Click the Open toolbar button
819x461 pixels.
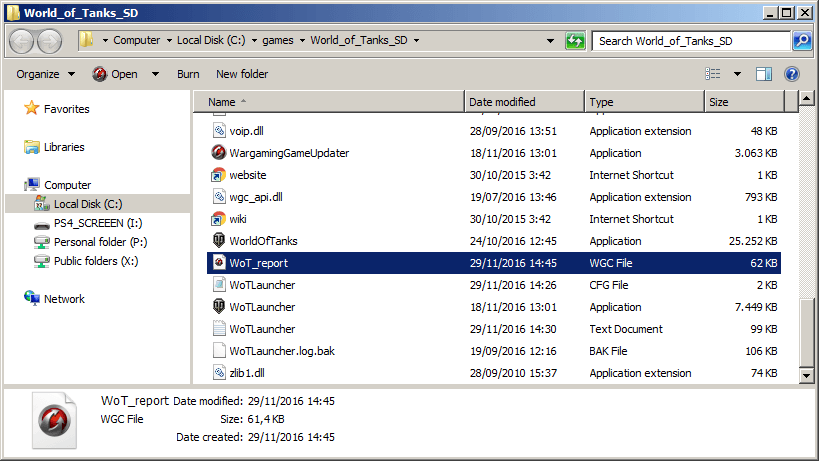click(115, 74)
